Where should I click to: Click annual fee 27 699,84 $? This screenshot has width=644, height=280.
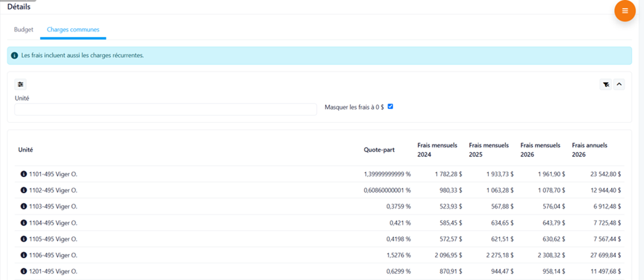click(606, 255)
